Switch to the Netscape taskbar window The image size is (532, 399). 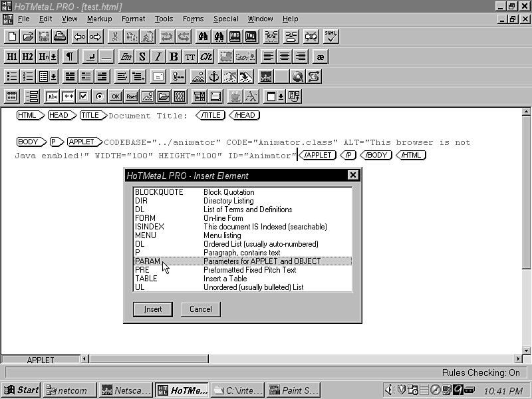pyautogui.click(x=126, y=390)
